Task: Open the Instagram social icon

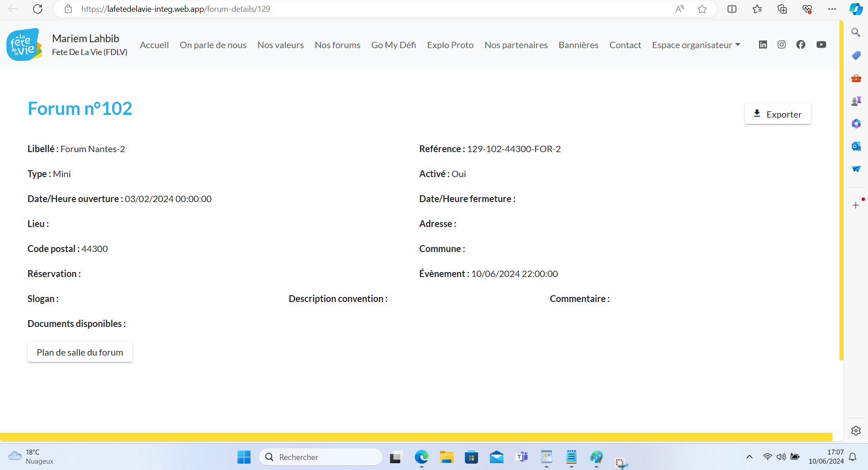Action: pyautogui.click(x=781, y=45)
